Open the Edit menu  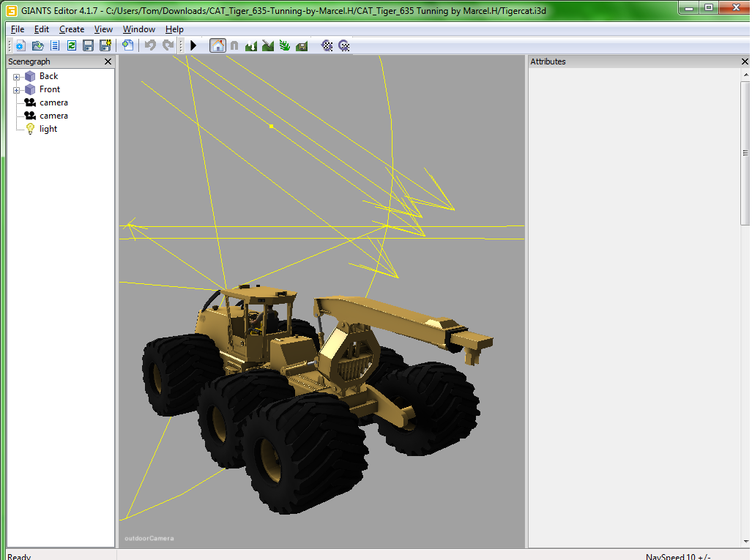42,29
